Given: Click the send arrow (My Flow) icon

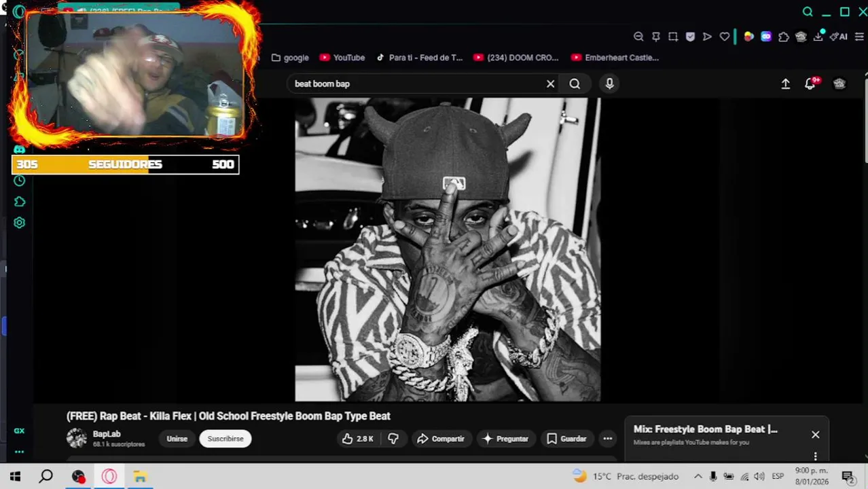Looking at the screenshot, I should click(707, 37).
